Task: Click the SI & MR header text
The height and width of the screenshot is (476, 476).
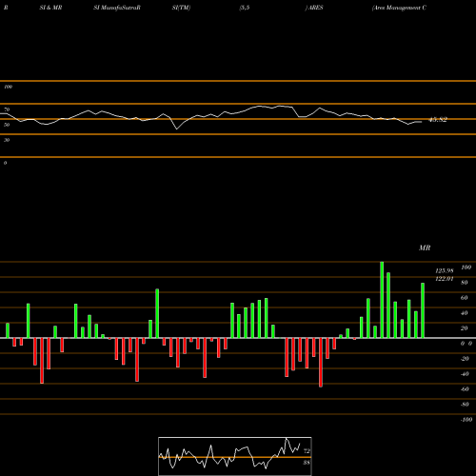Action: tap(50, 8)
